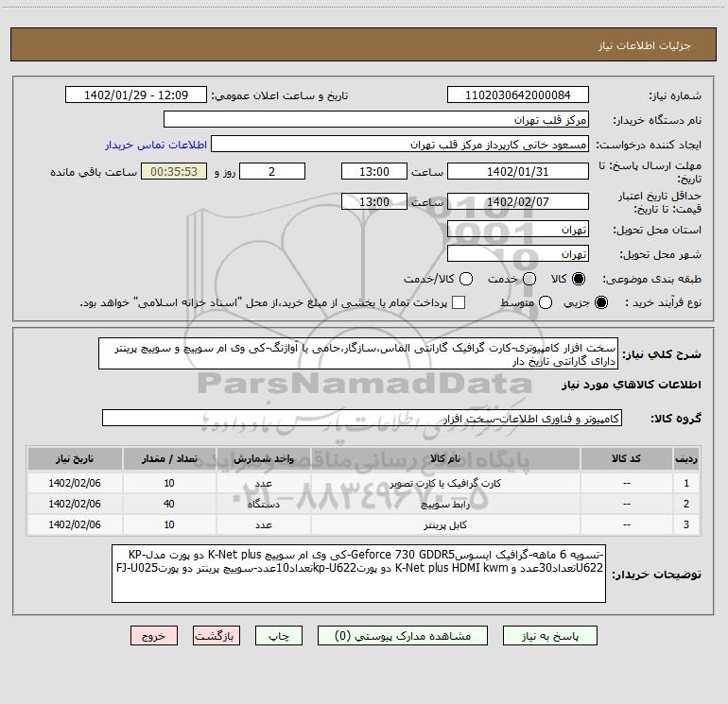Click the پاسخ به نیاز button
This screenshot has height=704, width=728.
tap(550, 636)
